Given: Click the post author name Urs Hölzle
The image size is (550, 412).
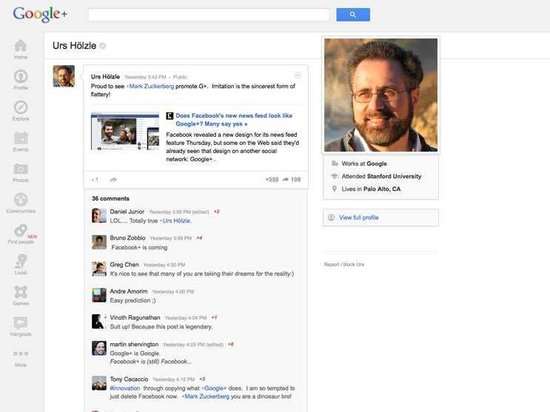Looking at the screenshot, I should tap(105, 76).
